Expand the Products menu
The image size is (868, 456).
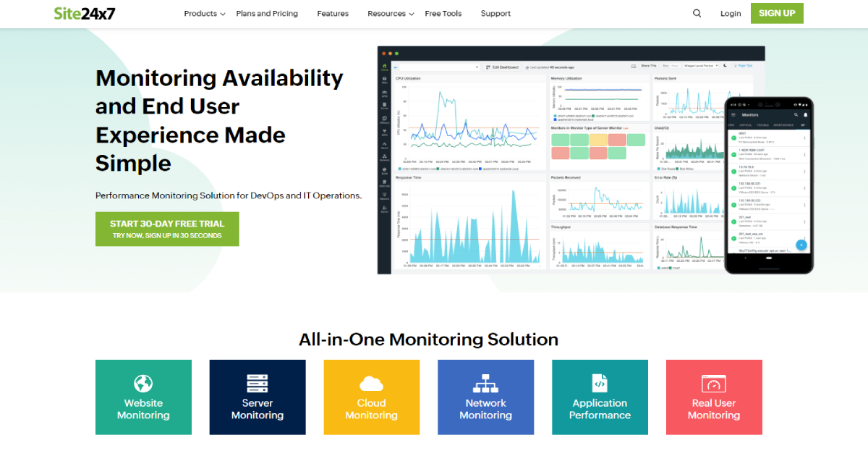pos(205,14)
